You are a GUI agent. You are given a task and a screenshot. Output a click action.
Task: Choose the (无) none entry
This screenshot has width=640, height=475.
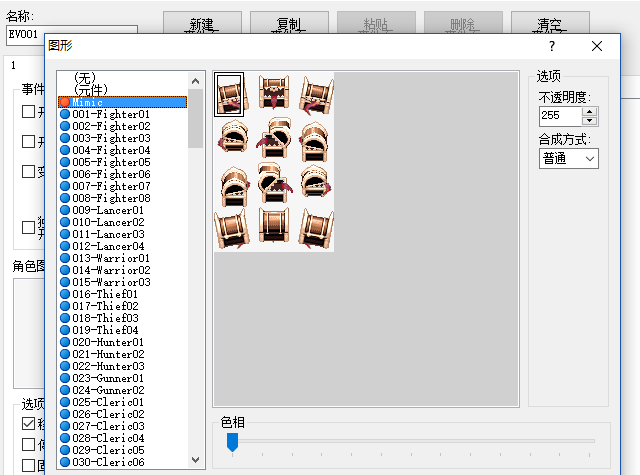point(85,78)
